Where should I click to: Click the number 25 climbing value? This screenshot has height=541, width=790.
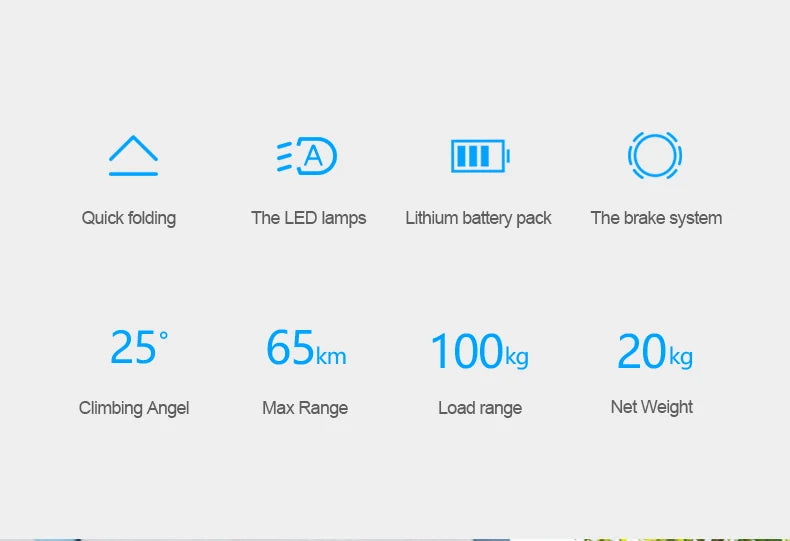(132, 347)
